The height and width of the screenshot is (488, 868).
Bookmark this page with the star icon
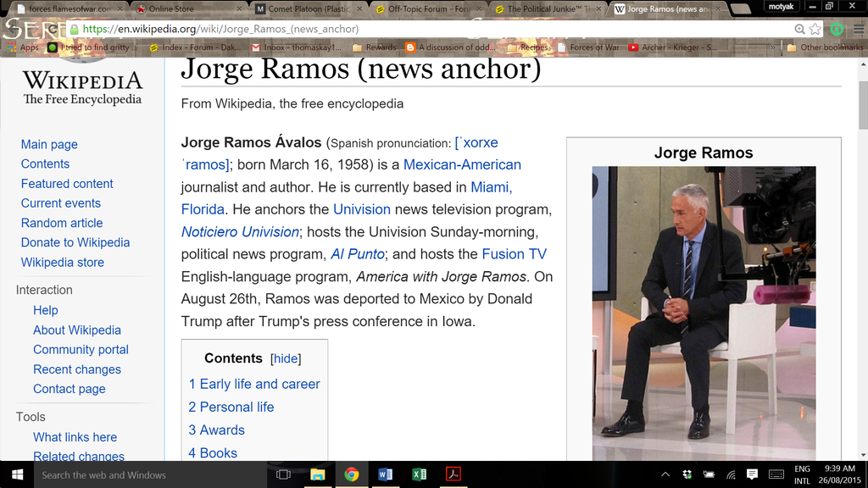click(815, 29)
